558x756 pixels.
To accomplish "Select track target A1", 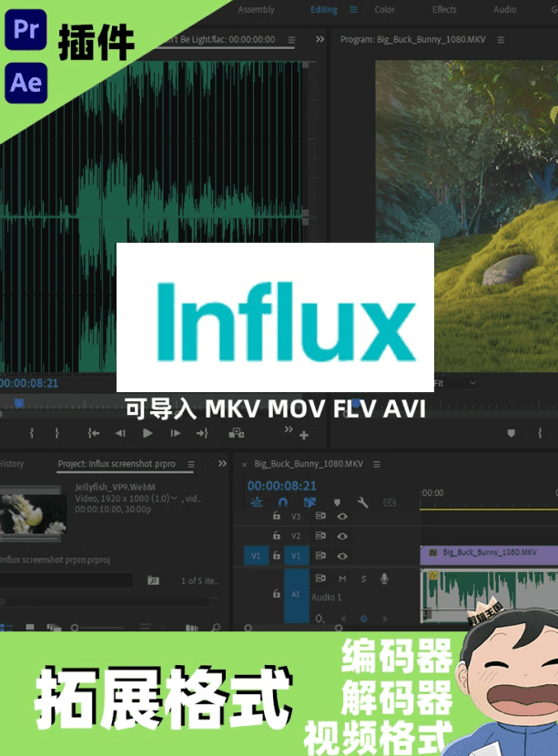I will click(x=296, y=595).
